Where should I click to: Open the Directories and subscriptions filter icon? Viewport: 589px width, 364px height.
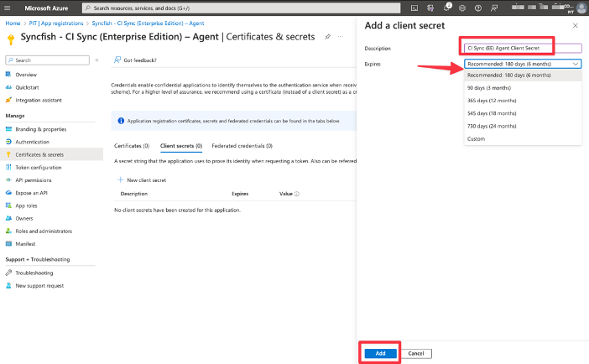tap(430, 8)
